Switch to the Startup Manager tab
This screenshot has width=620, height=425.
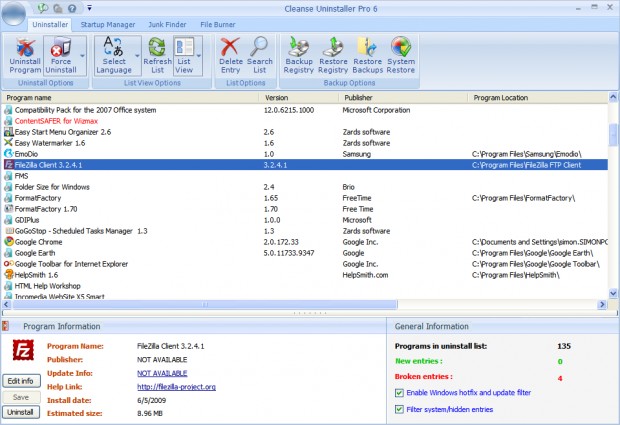click(108, 25)
